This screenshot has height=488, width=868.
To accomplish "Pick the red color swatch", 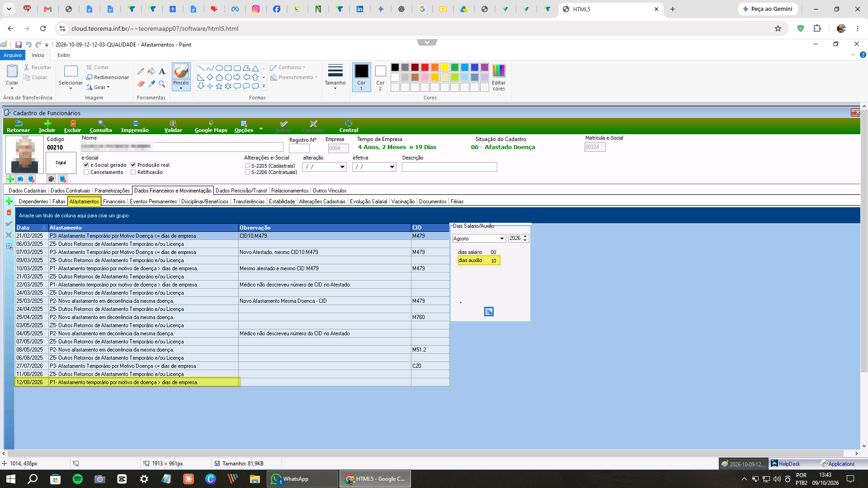I will tap(425, 67).
